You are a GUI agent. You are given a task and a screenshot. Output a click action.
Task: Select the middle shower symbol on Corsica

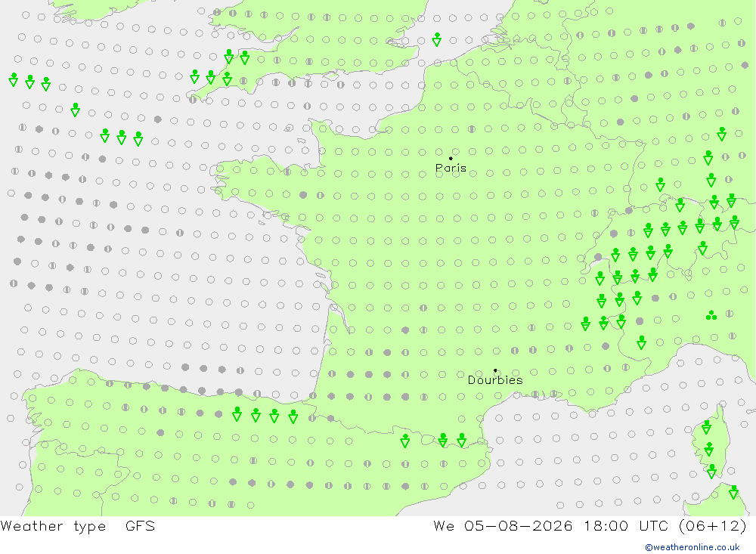point(709,450)
